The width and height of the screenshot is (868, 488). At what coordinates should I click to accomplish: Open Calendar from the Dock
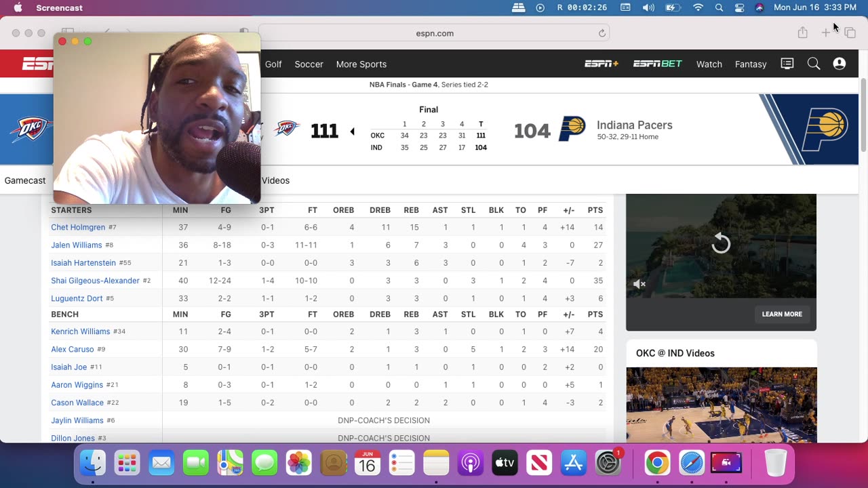[x=368, y=463]
